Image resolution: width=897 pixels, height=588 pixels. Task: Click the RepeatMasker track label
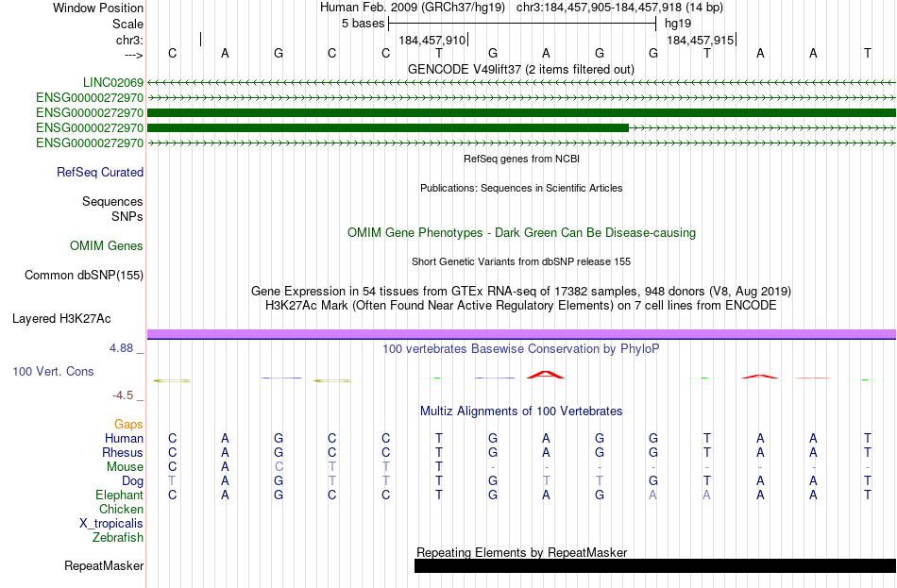point(104,565)
